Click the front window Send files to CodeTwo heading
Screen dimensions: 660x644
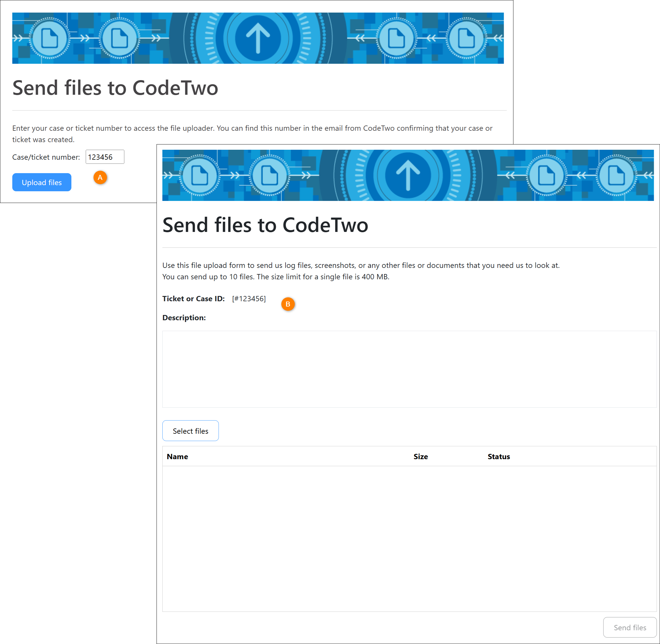[x=265, y=225]
